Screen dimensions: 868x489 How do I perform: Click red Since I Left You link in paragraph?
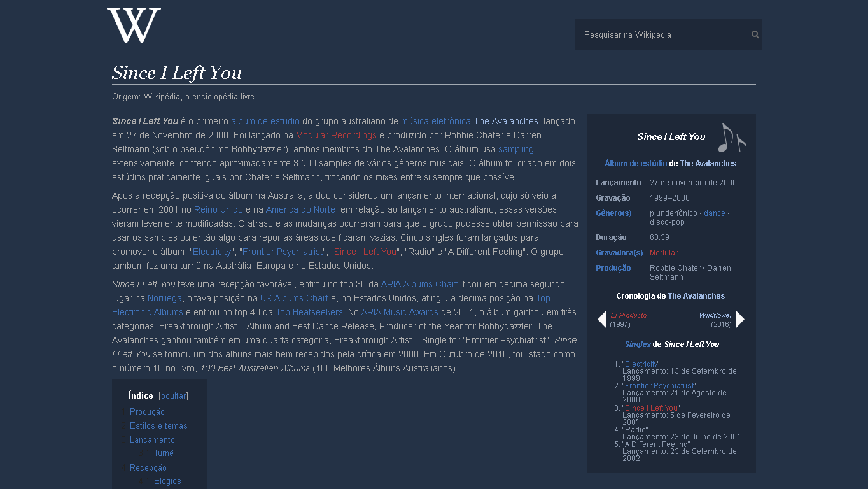pos(365,252)
